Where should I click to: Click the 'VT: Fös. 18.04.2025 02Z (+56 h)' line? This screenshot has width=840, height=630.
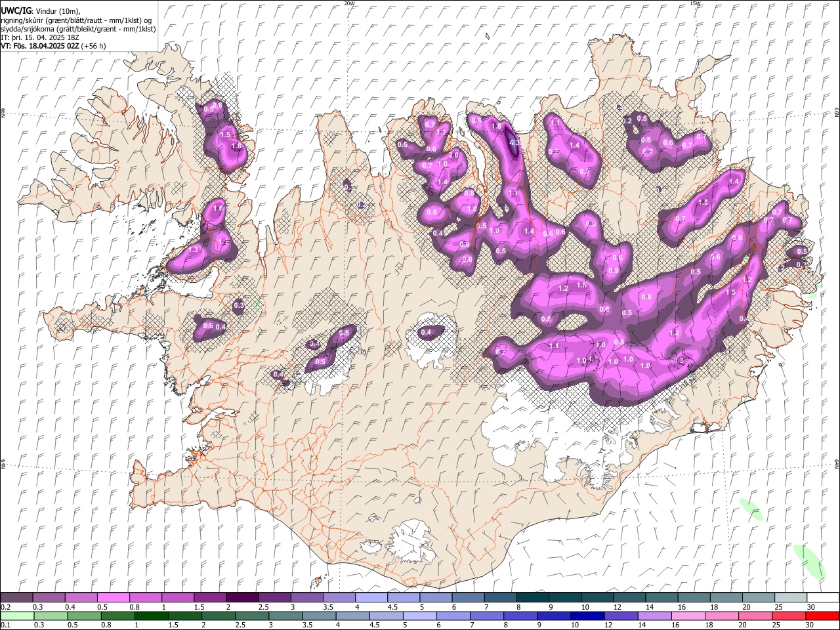pyautogui.click(x=53, y=46)
